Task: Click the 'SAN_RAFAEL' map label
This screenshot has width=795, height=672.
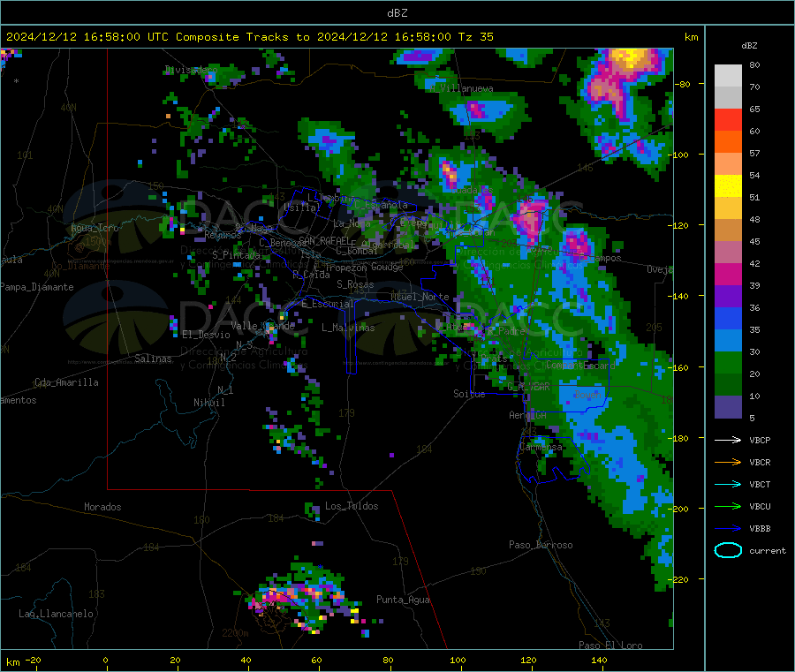Action: point(324,240)
